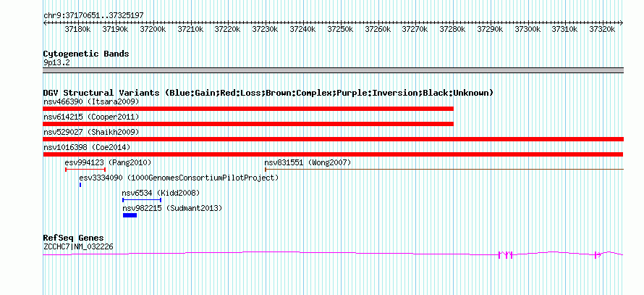Open the nsv529027 (Shaikh2009) label

pos(91,132)
